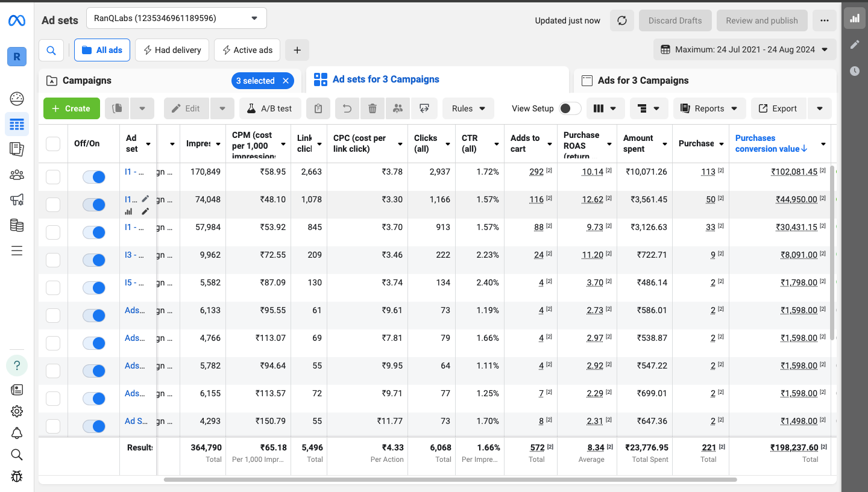Toggle the View Setup switch
Image resolution: width=868 pixels, height=492 pixels.
pyautogui.click(x=570, y=108)
